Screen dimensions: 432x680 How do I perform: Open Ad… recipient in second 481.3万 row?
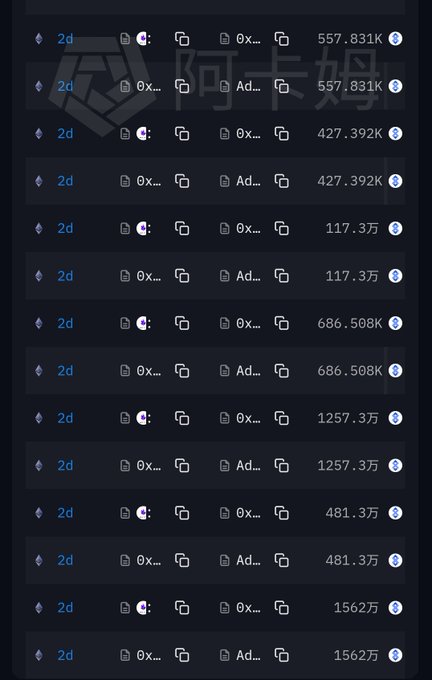[249, 560]
